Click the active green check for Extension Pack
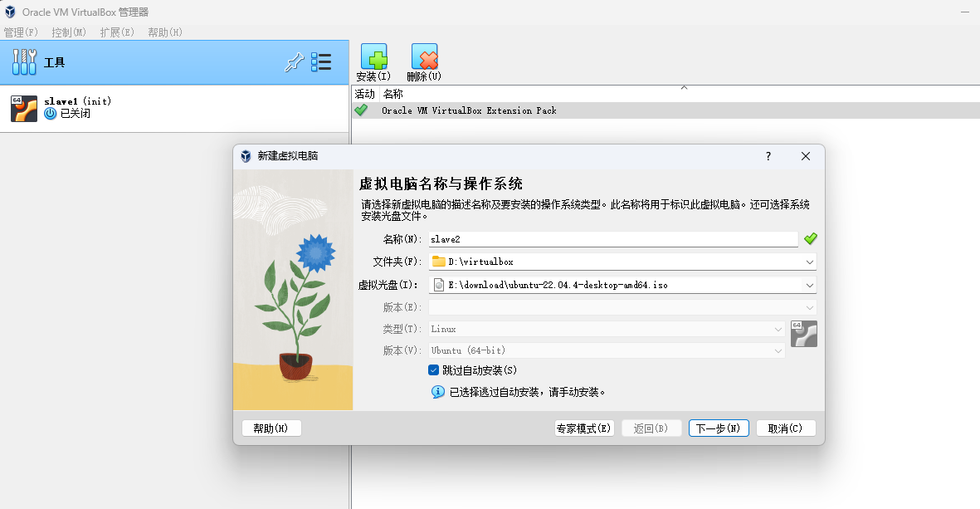 (361, 110)
